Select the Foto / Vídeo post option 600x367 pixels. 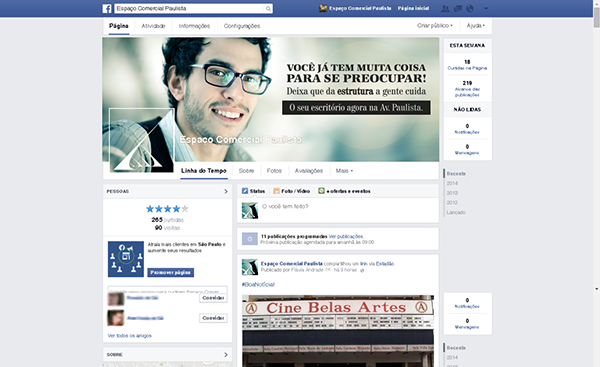coord(292,191)
